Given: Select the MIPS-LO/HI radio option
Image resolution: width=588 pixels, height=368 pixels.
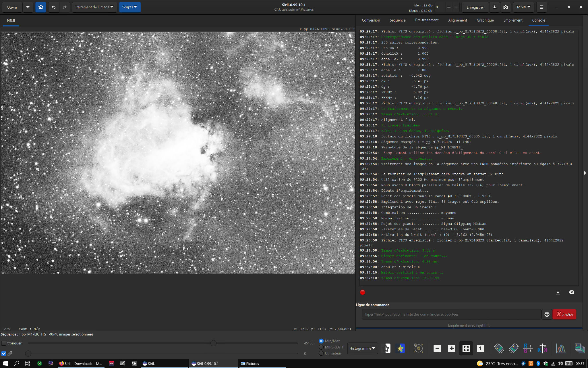Looking at the screenshot, I should [321, 347].
